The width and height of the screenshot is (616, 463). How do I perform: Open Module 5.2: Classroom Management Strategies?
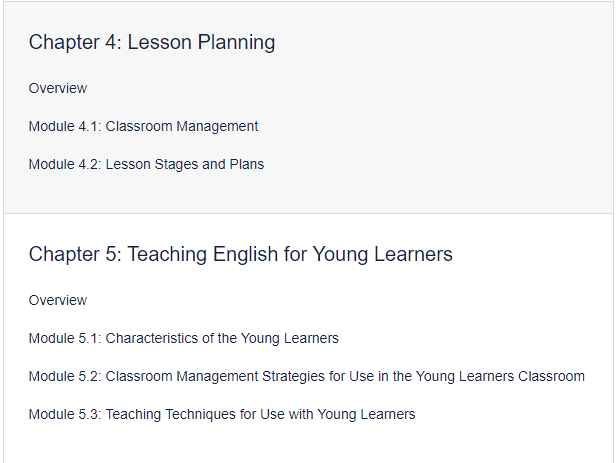(306, 377)
